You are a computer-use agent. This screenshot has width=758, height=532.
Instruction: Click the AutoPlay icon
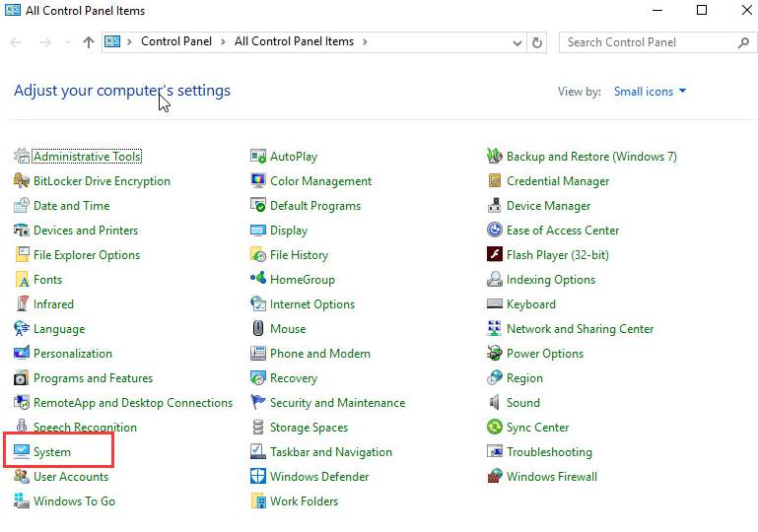point(258,156)
